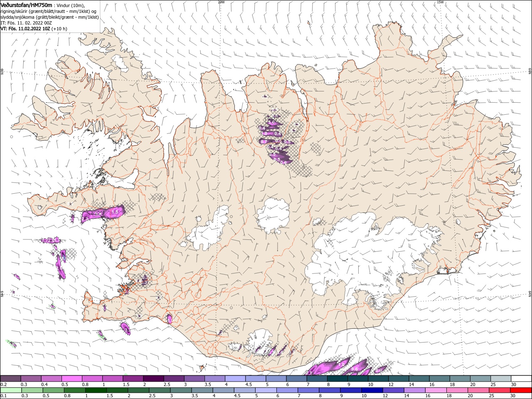
Task: Click the 25 red swatch, bottom legend row
Action: [499, 390]
